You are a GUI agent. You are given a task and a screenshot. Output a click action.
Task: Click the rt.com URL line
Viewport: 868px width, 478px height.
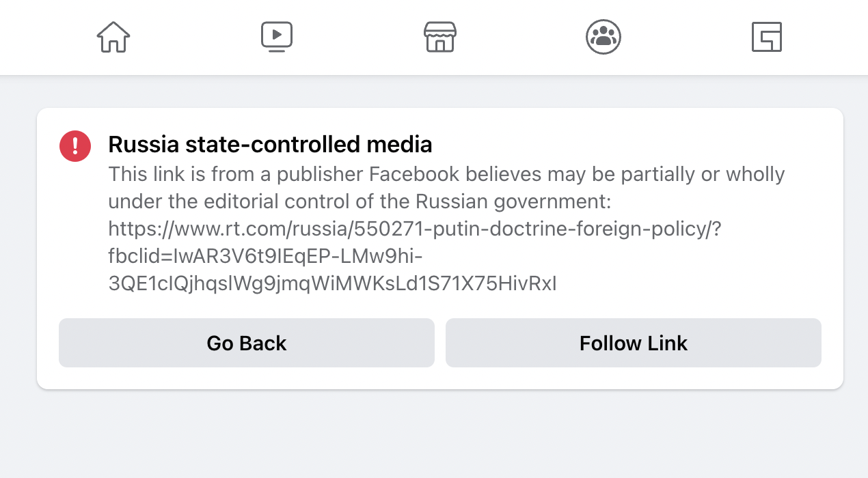pos(415,229)
